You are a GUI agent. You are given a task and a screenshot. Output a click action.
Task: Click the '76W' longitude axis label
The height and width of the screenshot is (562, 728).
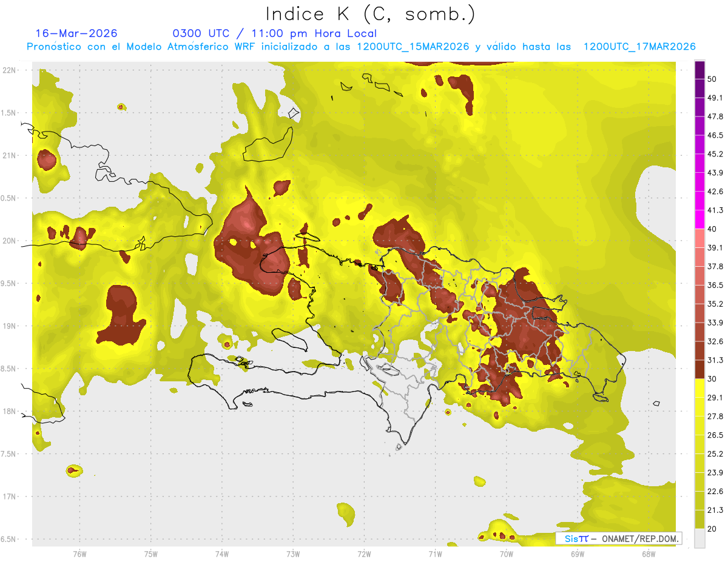coord(79,554)
